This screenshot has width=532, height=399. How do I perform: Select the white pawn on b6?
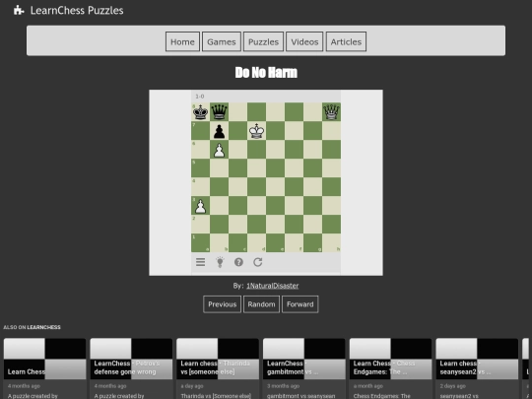pyautogui.click(x=219, y=150)
